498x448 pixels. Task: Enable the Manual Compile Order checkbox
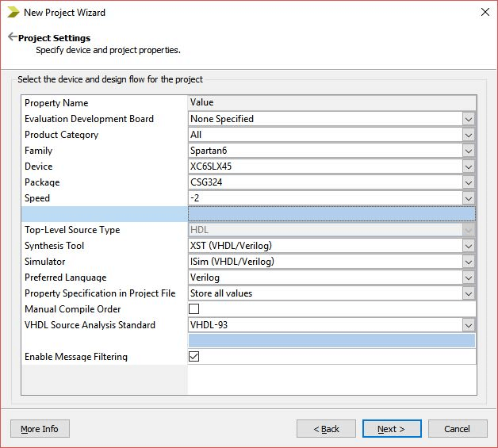(x=194, y=309)
